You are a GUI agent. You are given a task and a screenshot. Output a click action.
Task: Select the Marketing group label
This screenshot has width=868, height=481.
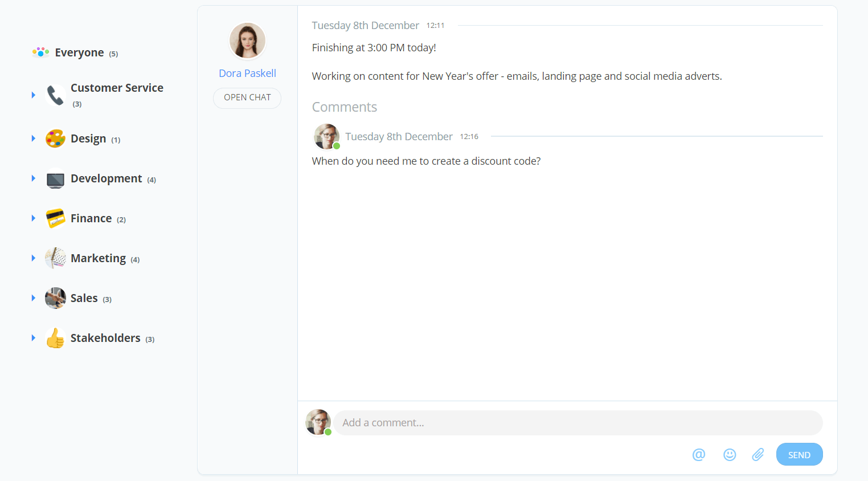click(98, 258)
